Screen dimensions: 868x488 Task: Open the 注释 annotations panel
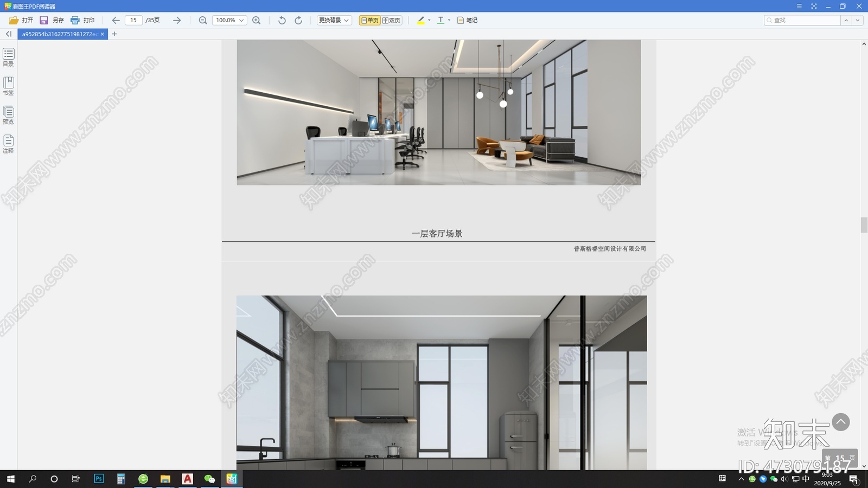8,144
